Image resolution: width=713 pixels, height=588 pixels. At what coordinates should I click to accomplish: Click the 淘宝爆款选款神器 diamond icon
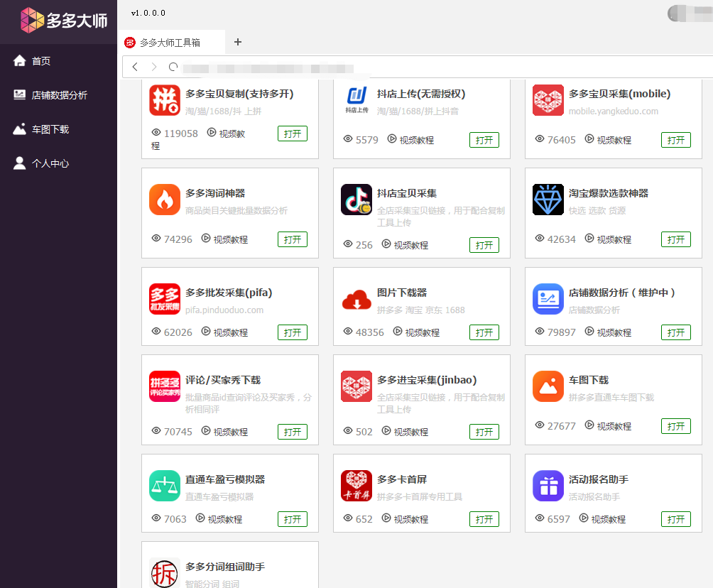coord(548,200)
